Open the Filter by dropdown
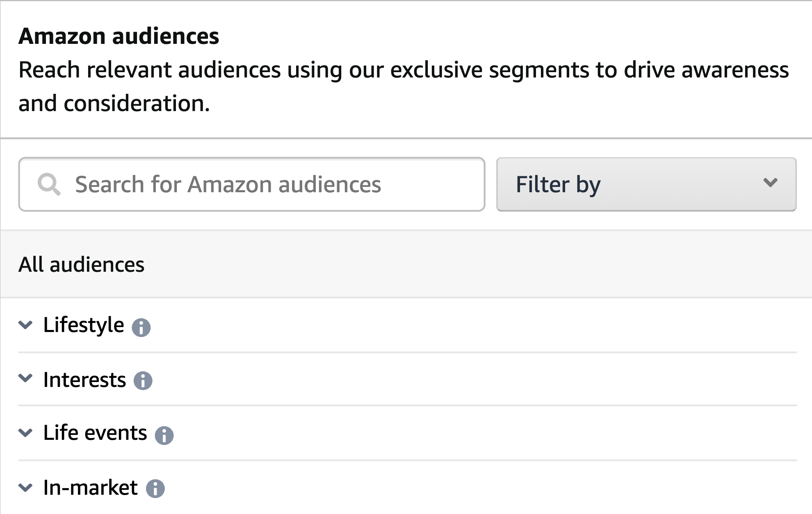Screen dimensions: 812x514 coord(646,184)
